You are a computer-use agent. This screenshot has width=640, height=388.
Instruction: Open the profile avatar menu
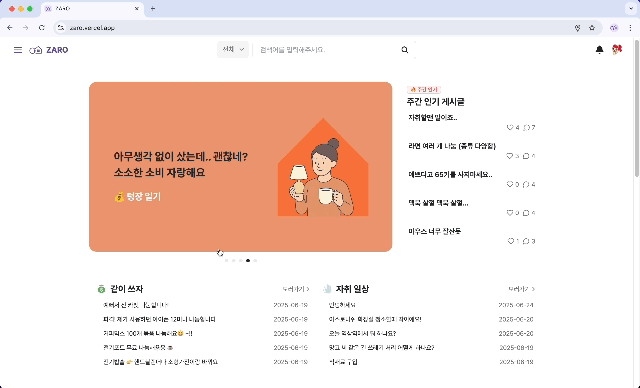tap(617, 49)
